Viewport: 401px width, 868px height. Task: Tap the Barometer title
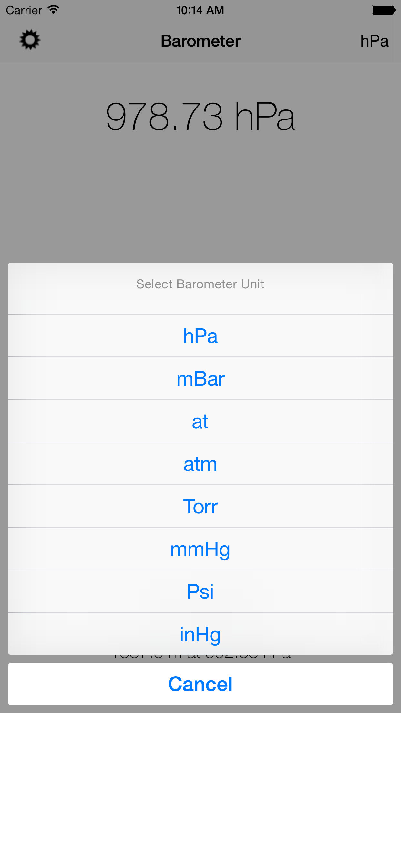200,41
